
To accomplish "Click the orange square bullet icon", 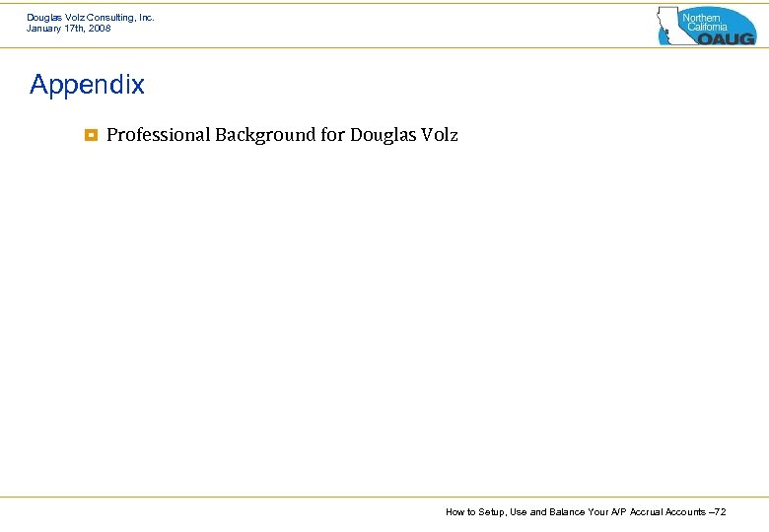I will [92, 135].
